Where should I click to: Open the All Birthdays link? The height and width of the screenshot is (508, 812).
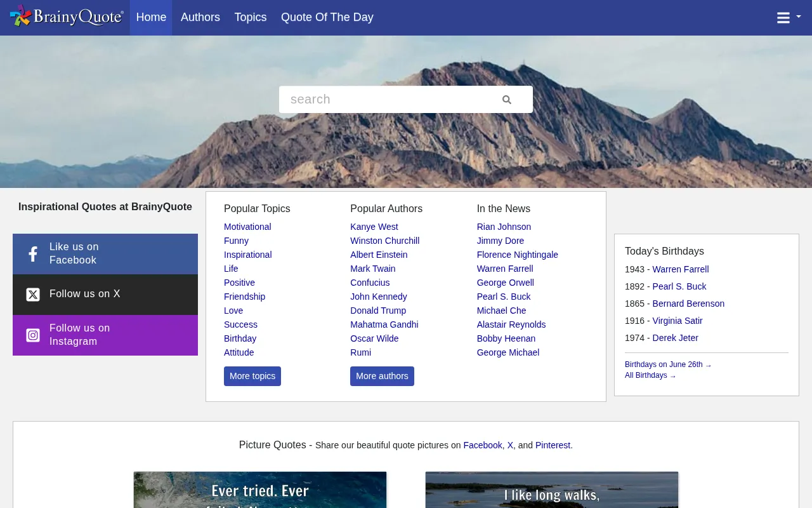click(650, 375)
